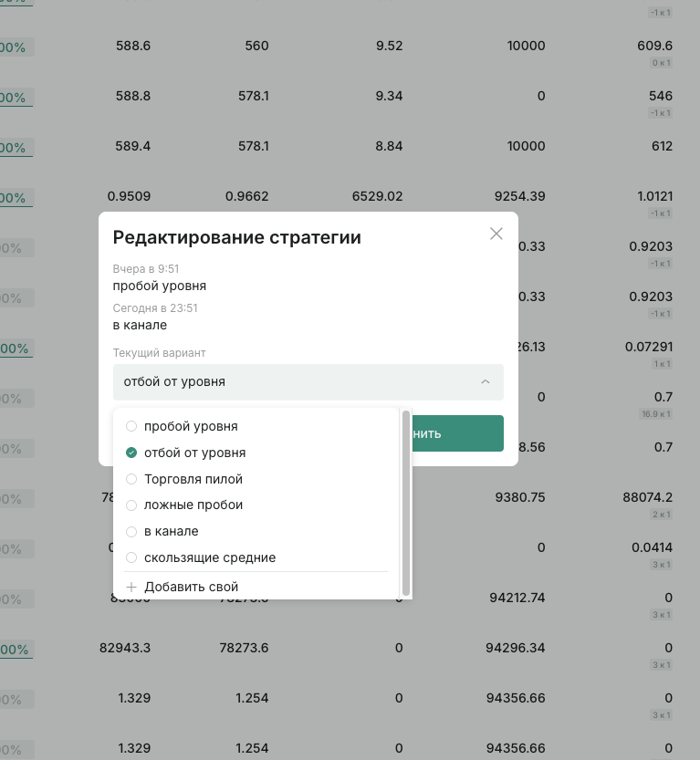The width and height of the screenshot is (700, 760).
Task: Close the strategy editing dialog with the X
Action: 496,234
